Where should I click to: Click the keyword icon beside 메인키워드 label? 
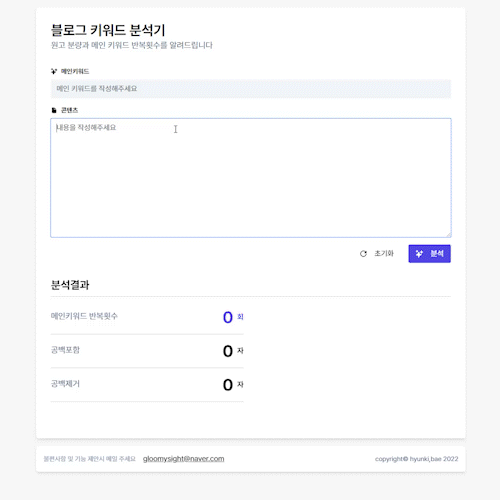[x=54, y=71]
